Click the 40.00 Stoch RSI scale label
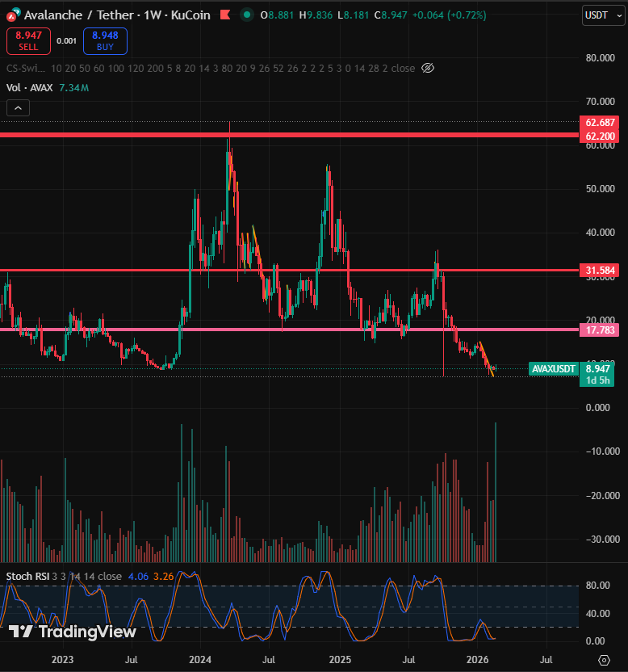Screen dimensions: 628x672 click(597, 614)
